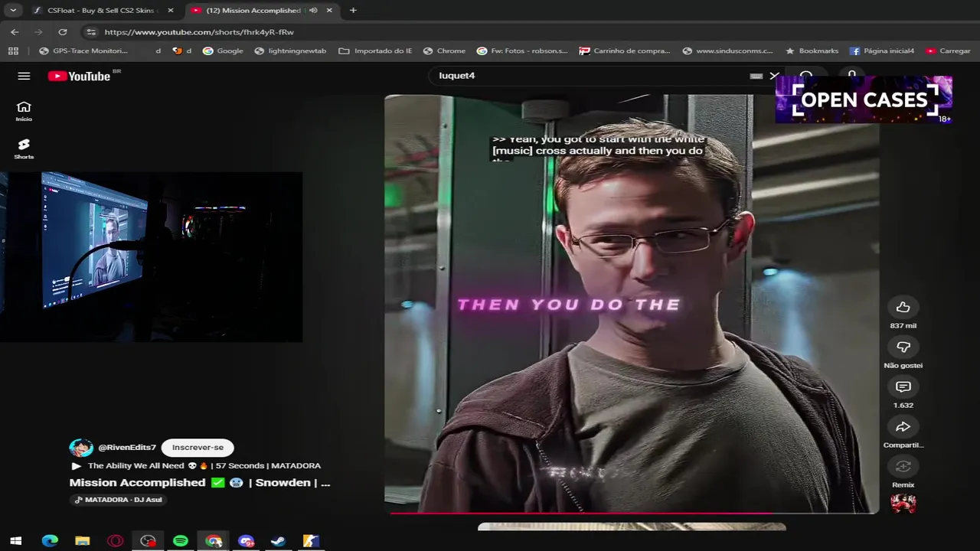Like the short with 837 mil likes

tap(903, 307)
